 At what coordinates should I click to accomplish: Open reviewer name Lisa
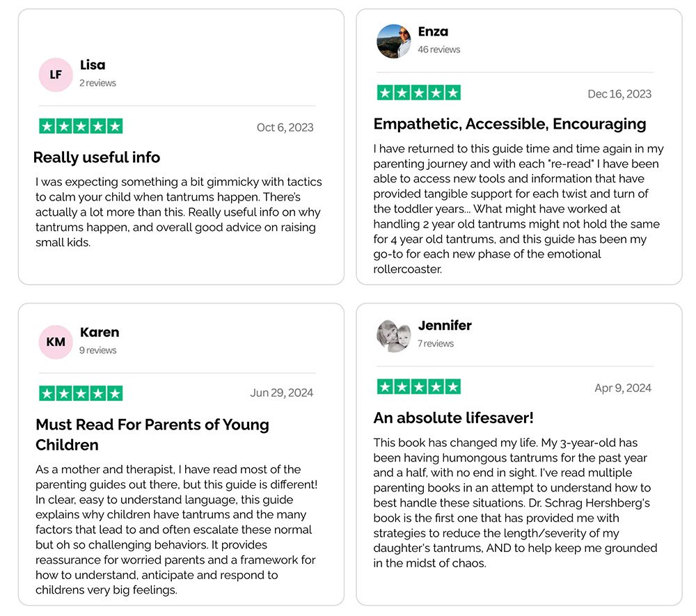point(93,65)
